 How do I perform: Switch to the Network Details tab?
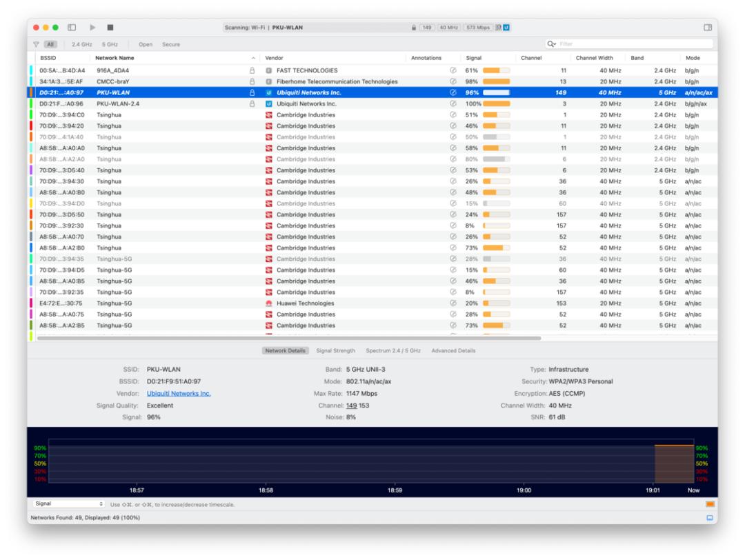pos(285,350)
